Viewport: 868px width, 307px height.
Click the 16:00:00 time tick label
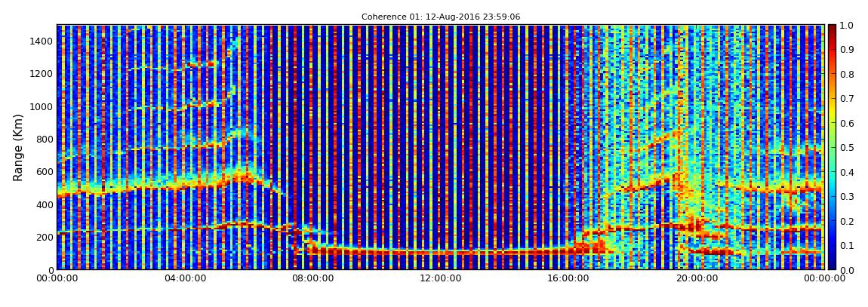pos(569,278)
